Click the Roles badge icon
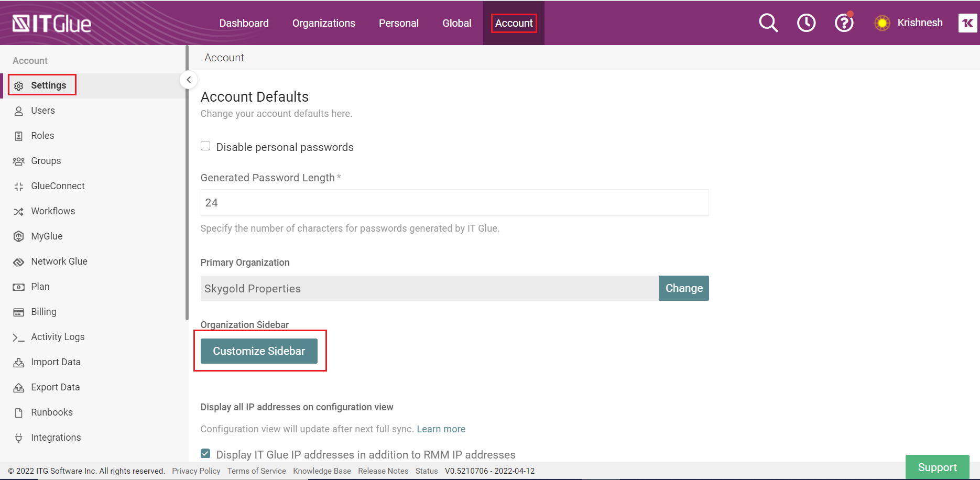This screenshot has width=980, height=480. tap(19, 136)
